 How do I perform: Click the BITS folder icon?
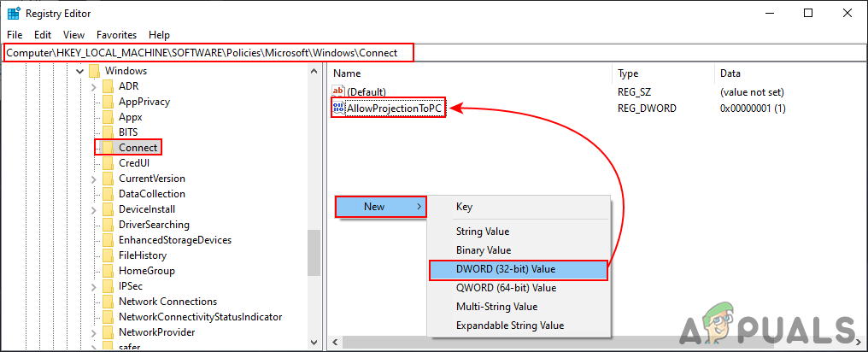pyautogui.click(x=108, y=132)
